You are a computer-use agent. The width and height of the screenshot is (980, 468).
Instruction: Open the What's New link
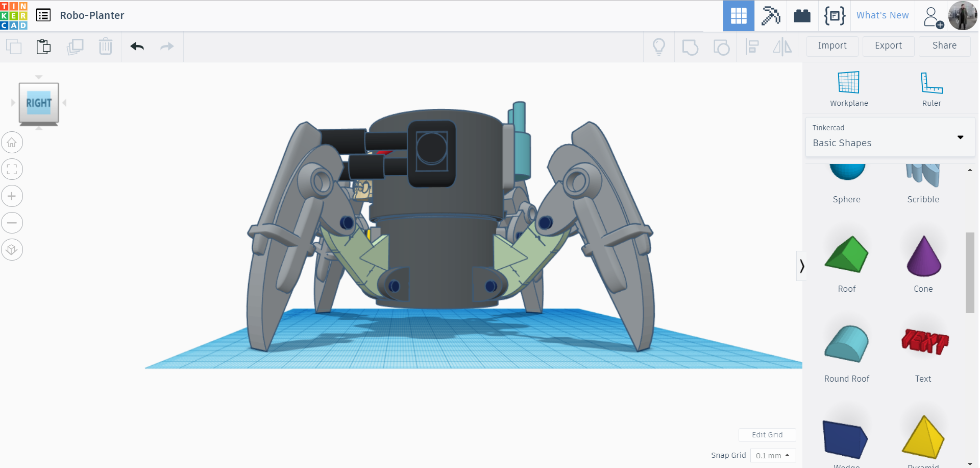coord(883,15)
